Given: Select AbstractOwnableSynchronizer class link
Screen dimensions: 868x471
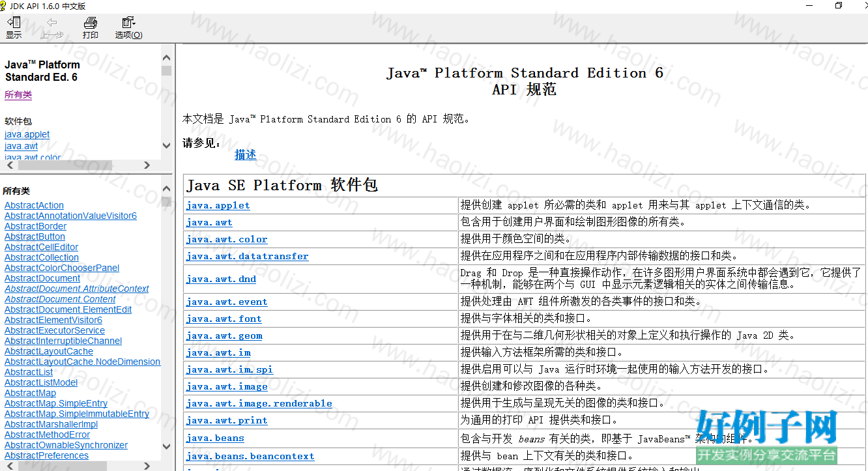Looking at the screenshot, I should click(66, 445).
